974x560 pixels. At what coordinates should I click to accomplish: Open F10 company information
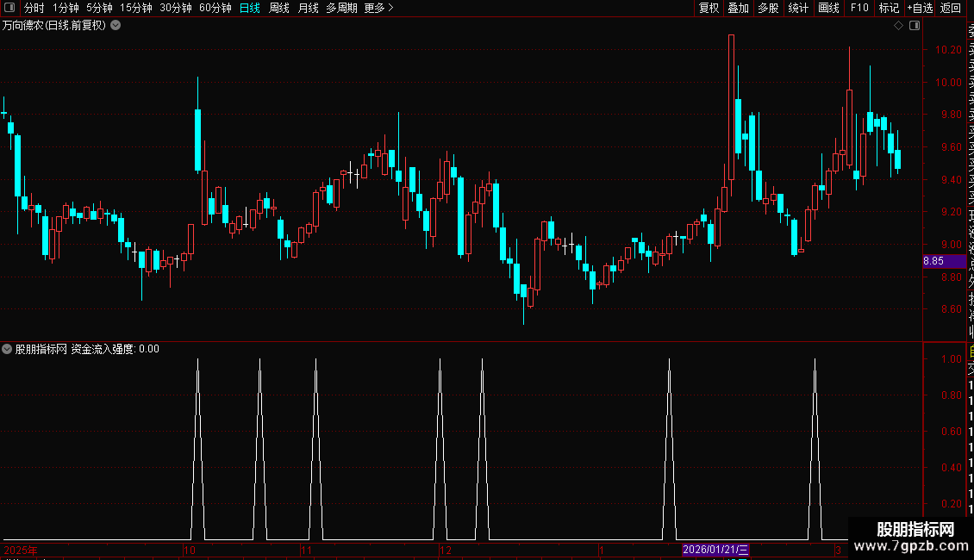pos(859,8)
